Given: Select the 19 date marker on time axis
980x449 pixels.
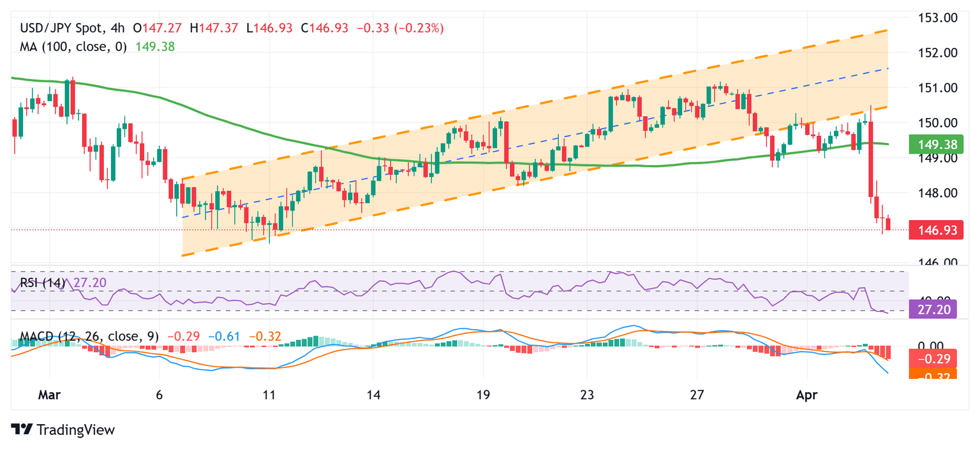Looking at the screenshot, I should tap(483, 395).
